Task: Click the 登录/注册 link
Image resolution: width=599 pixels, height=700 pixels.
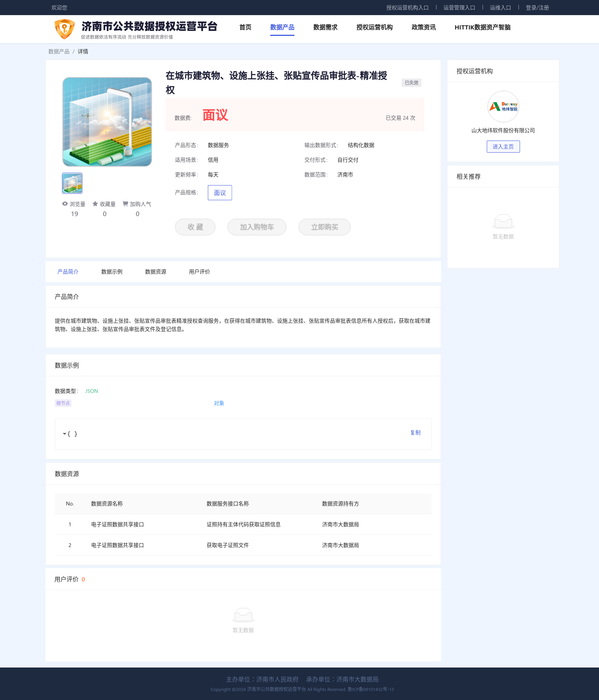Action: tap(537, 8)
